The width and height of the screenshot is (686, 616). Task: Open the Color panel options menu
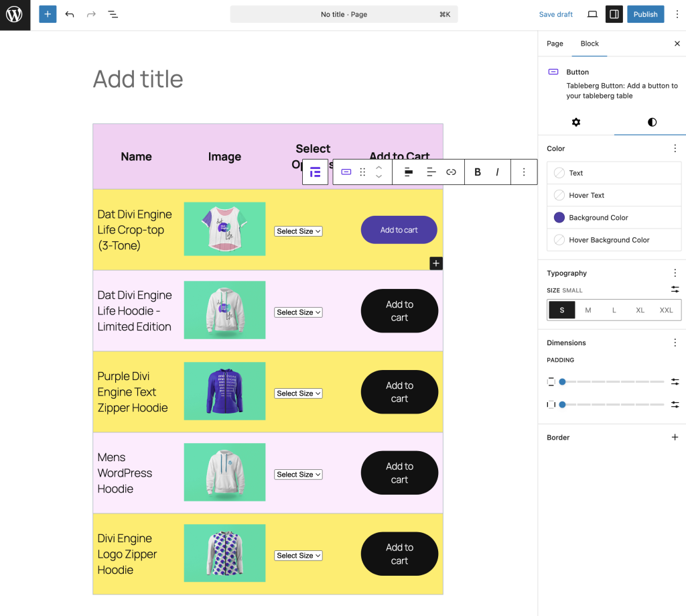pos(675,148)
